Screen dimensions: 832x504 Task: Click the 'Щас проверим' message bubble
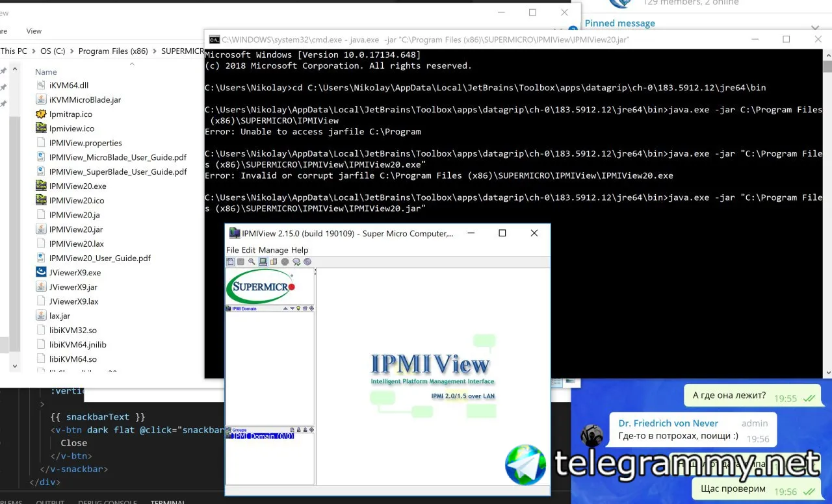click(x=756, y=489)
